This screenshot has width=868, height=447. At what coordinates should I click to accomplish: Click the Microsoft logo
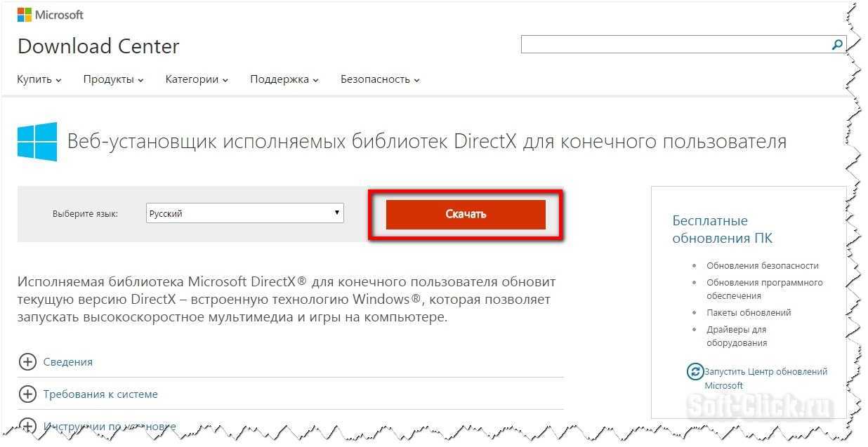click(51, 15)
